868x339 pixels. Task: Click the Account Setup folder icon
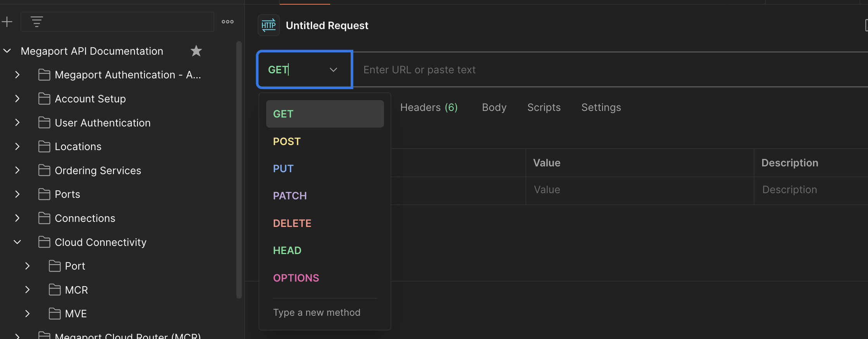44,99
